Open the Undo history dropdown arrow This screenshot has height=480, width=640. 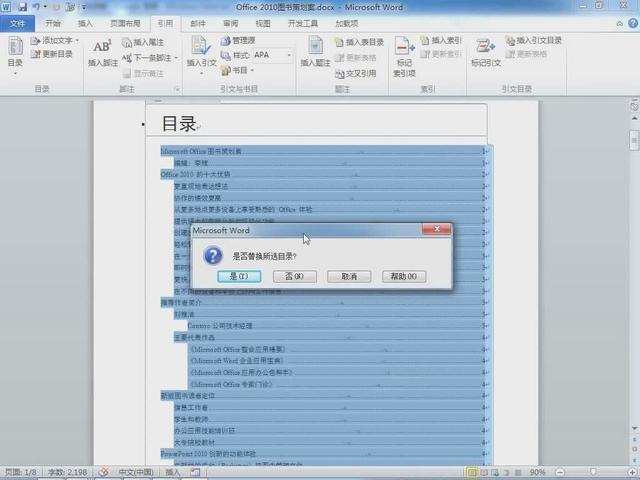pos(45,7)
